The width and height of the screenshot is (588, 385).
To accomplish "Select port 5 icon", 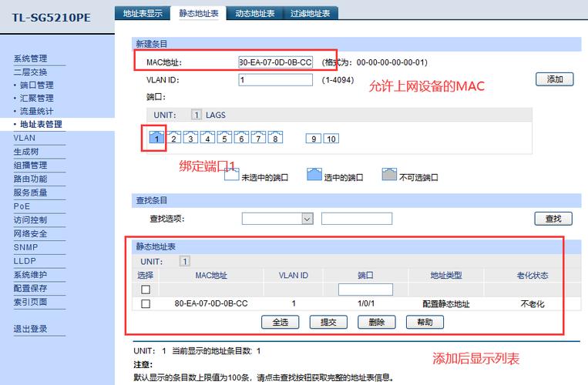I will (224, 138).
